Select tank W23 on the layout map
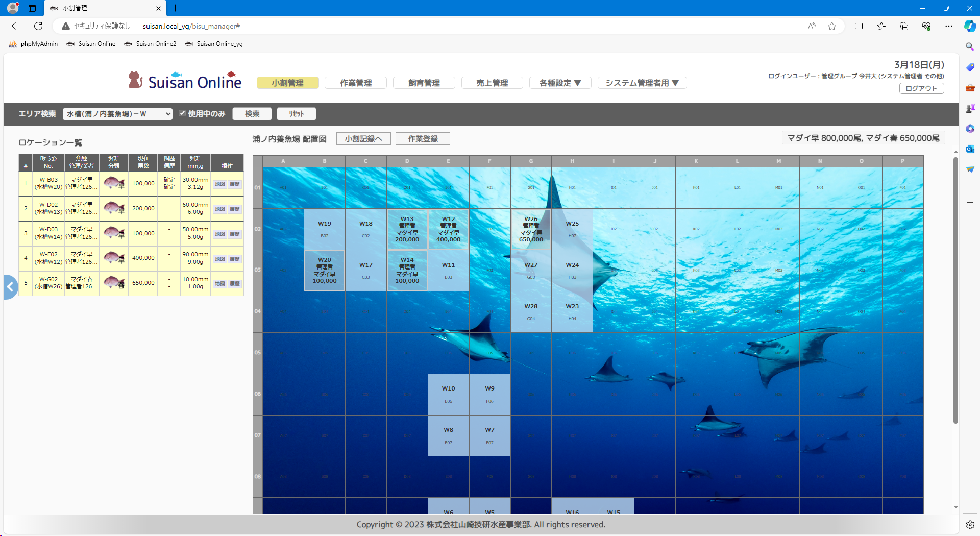 (572, 312)
